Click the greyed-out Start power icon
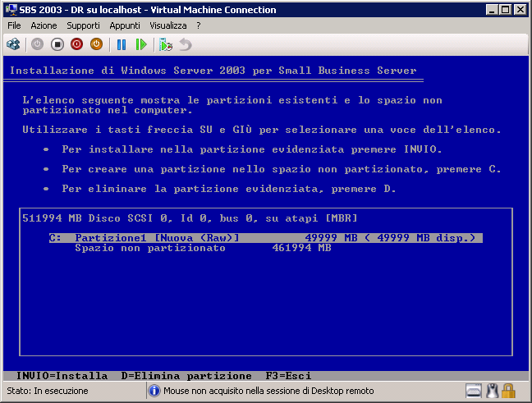This screenshot has width=532, height=403. (37, 44)
